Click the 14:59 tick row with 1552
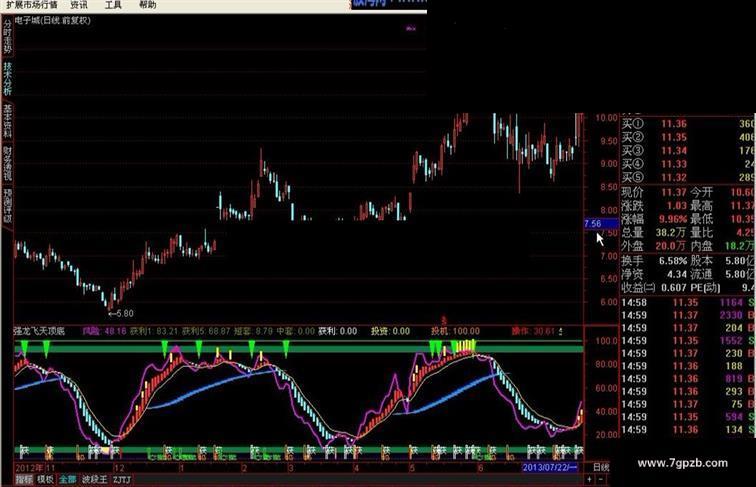 tap(688, 341)
